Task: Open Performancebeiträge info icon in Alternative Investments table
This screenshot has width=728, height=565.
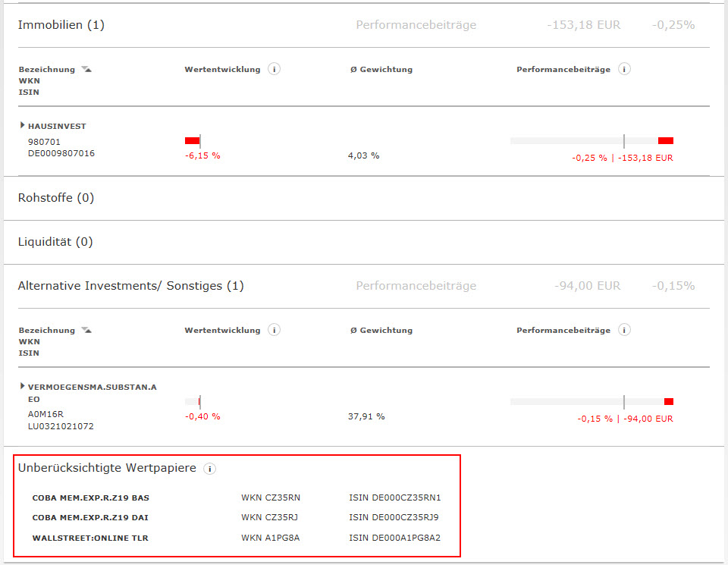Action: [624, 330]
